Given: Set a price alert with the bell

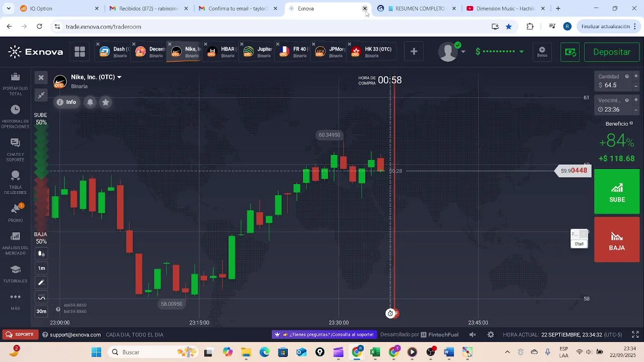Looking at the screenshot, I should pyautogui.click(x=90, y=102).
